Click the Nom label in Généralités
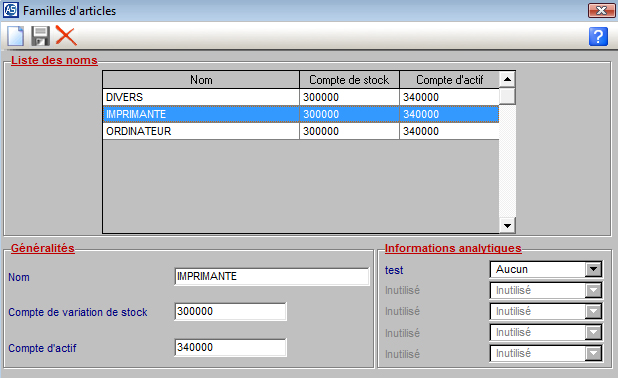618x378 pixels. (x=19, y=277)
